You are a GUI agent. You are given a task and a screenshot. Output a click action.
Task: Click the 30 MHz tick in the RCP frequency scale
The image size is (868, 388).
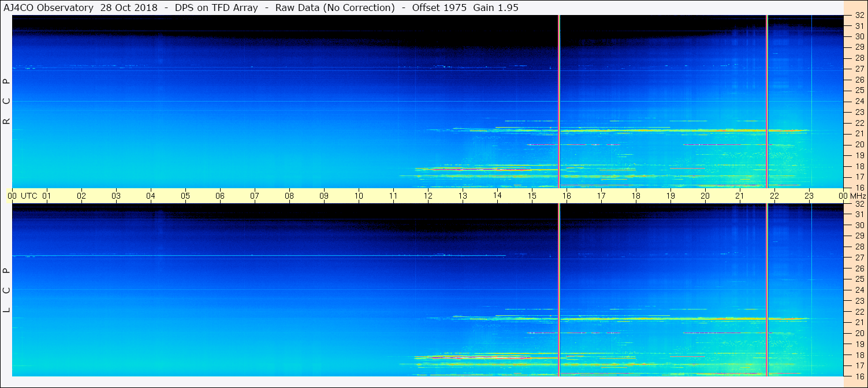859,36
